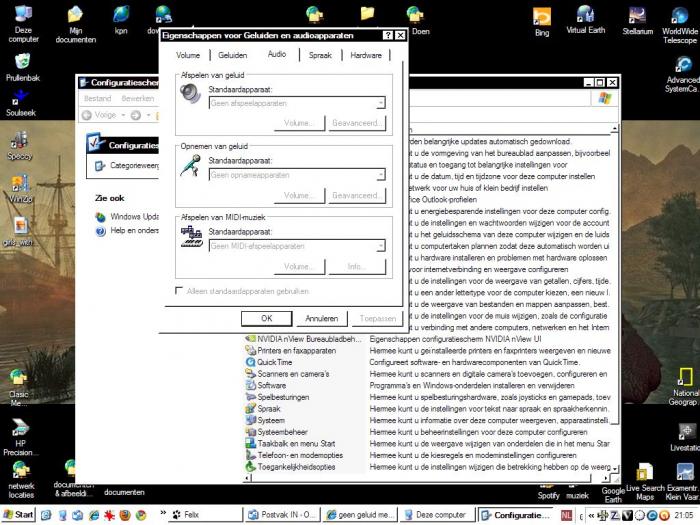Open the Windows Update link under Zie ook
The image size is (700, 525).
[127, 217]
